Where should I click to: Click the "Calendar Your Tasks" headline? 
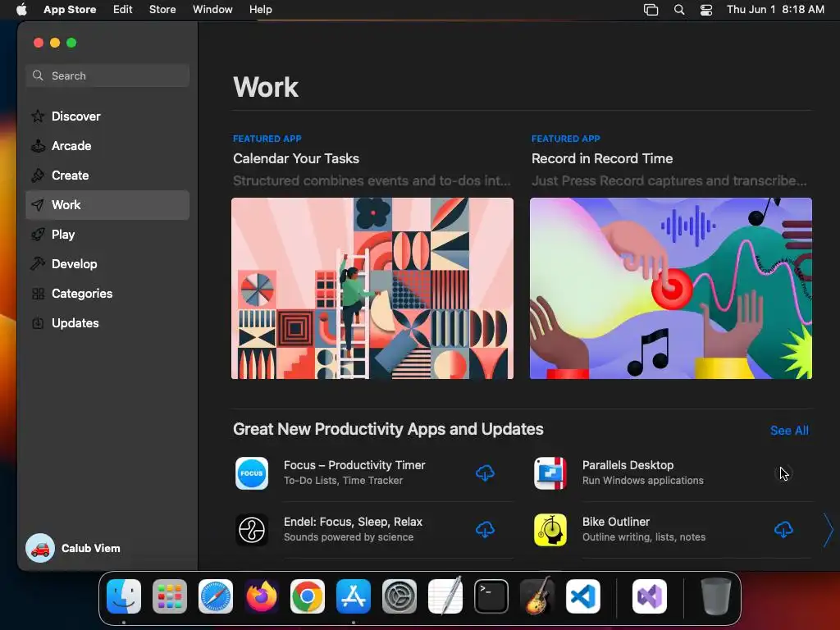tap(295, 158)
